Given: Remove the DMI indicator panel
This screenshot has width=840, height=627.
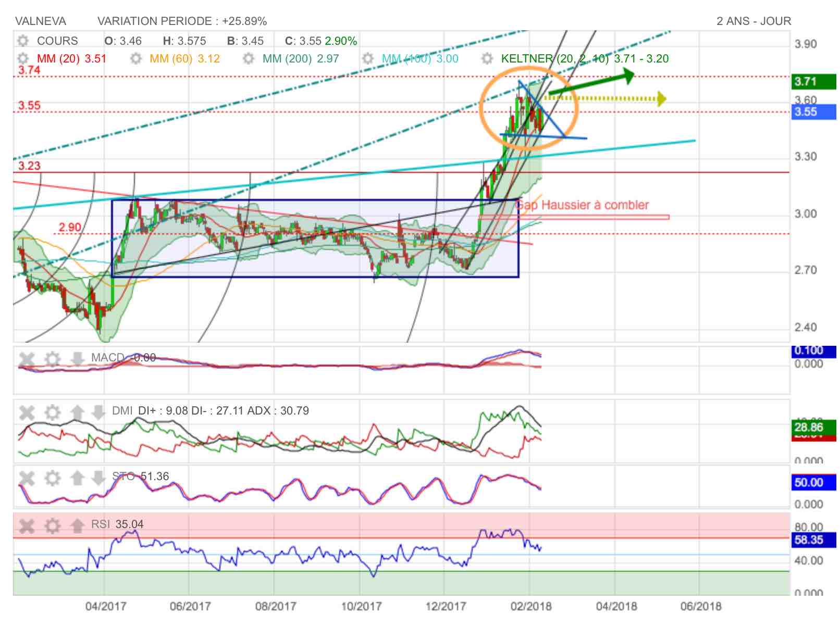Looking at the screenshot, I should pos(27,413).
